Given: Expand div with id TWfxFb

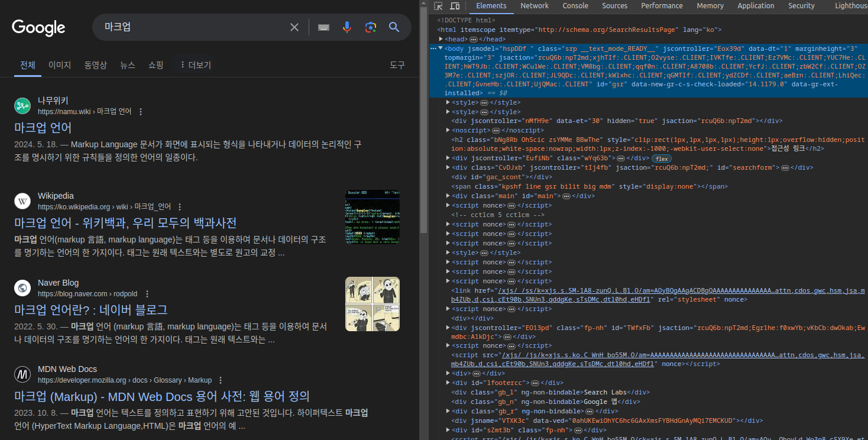Looking at the screenshot, I should click(448, 328).
